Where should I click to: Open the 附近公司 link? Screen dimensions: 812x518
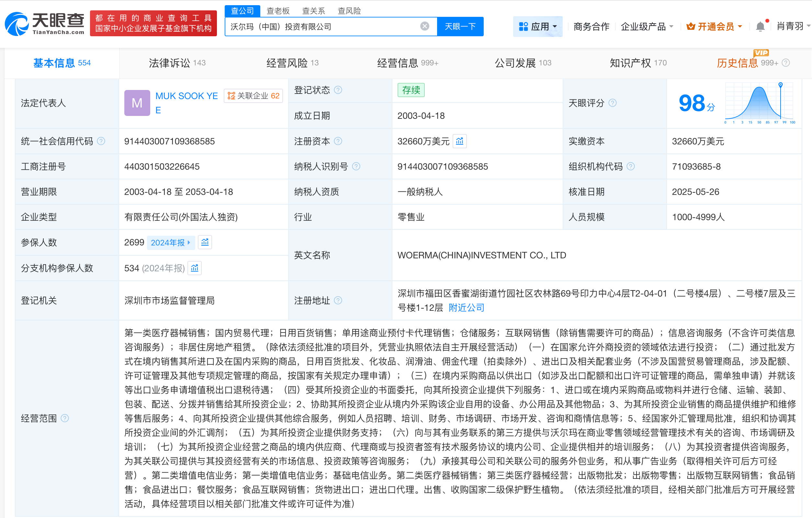tap(466, 307)
